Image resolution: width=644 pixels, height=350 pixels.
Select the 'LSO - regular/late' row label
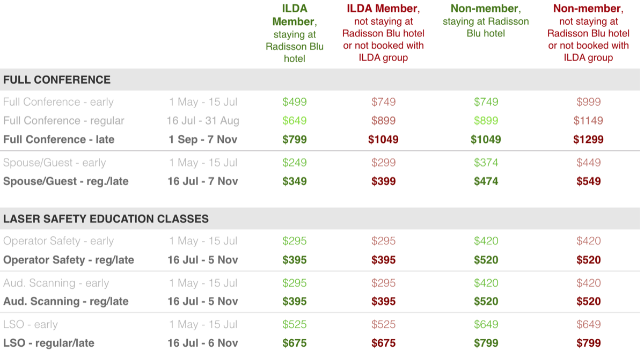pos(49,343)
